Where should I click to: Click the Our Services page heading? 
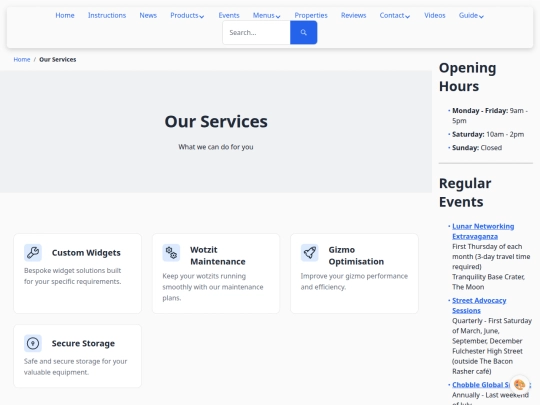[x=216, y=122]
